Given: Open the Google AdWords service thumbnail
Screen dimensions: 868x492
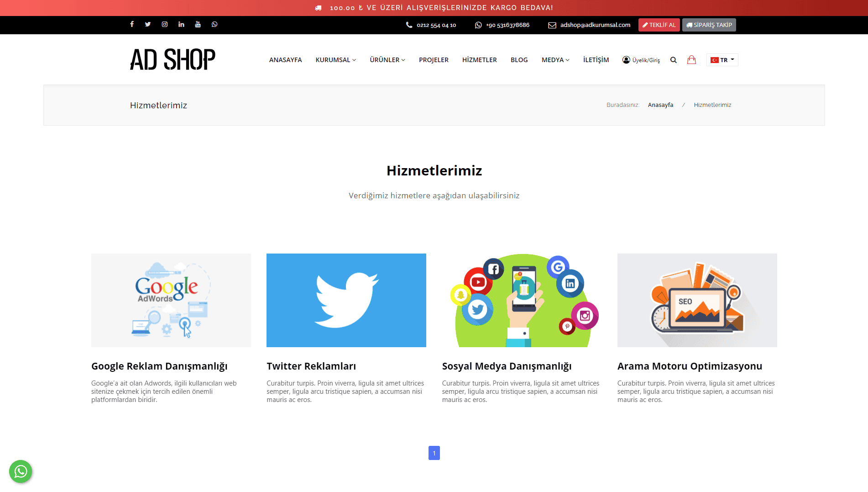Looking at the screenshot, I should 171,300.
